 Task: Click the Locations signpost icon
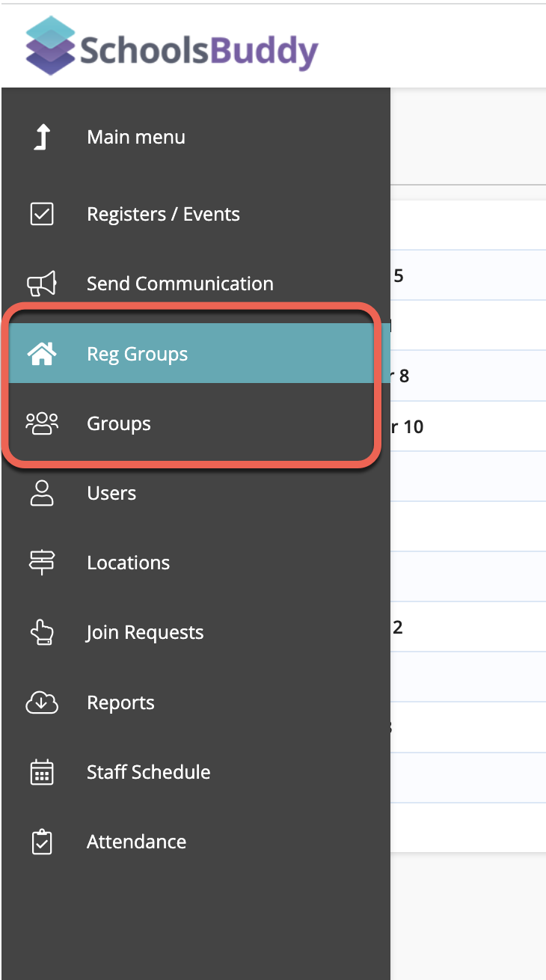pos(42,563)
